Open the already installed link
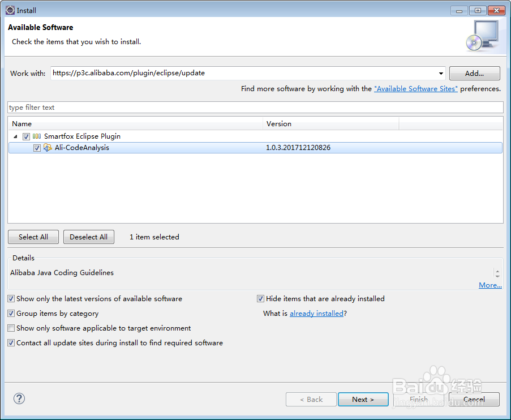Image resolution: width=511 pixels, height=420 pixels. [316, 314]
